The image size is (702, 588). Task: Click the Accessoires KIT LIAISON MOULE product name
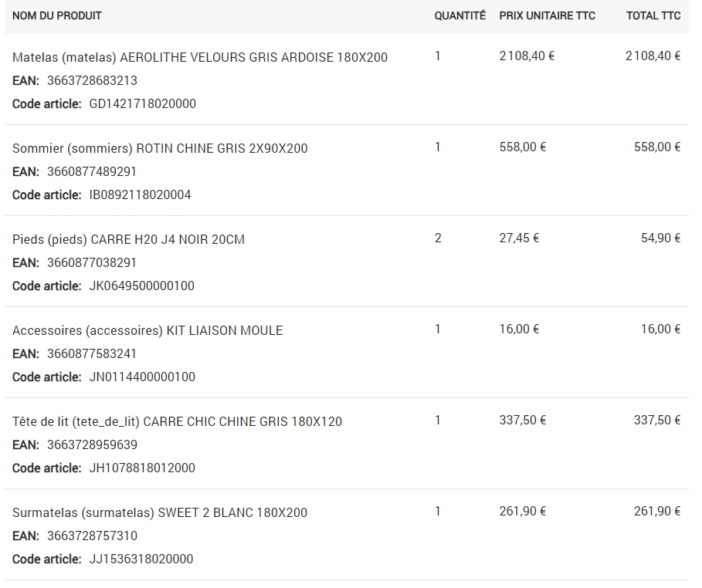[148, 330]
